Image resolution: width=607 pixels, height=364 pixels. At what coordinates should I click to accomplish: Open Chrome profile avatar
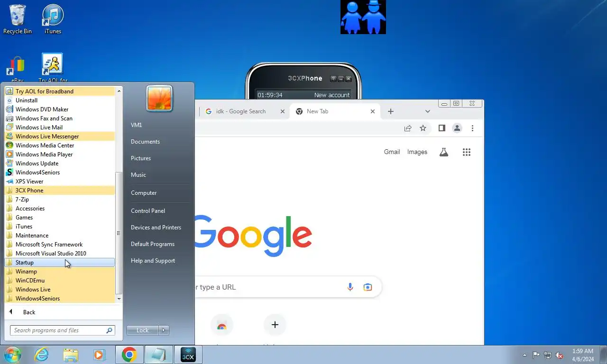point(457,128)
